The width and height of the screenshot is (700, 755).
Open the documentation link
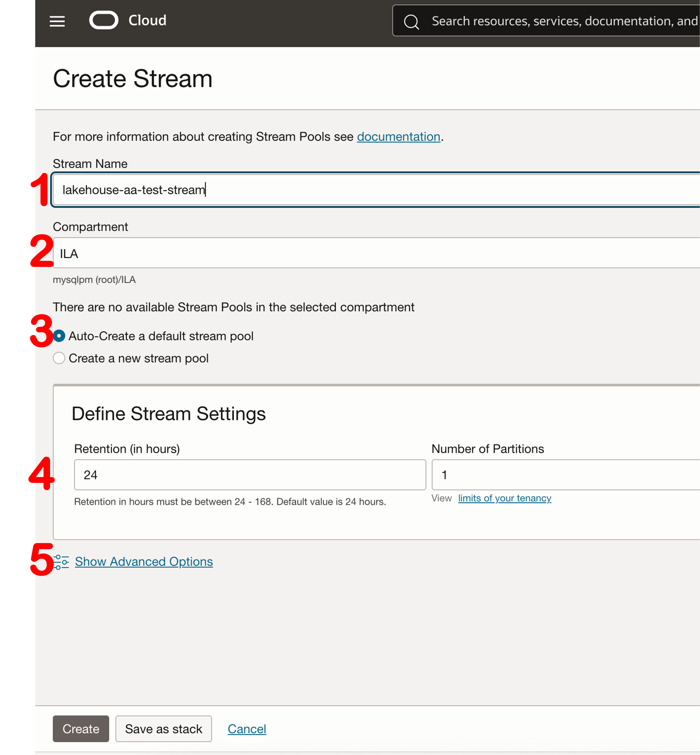pos(398,136)
